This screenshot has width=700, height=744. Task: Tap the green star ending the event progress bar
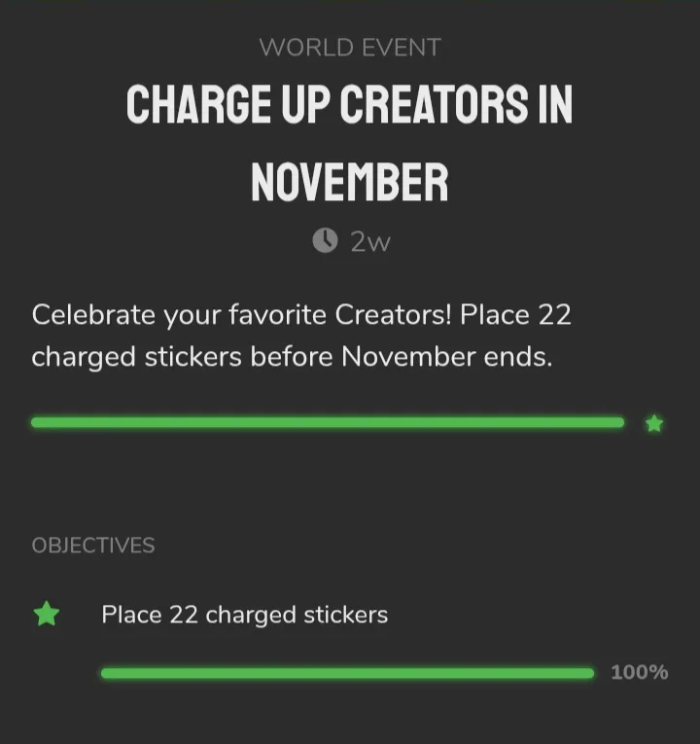[x=654, y=423]
